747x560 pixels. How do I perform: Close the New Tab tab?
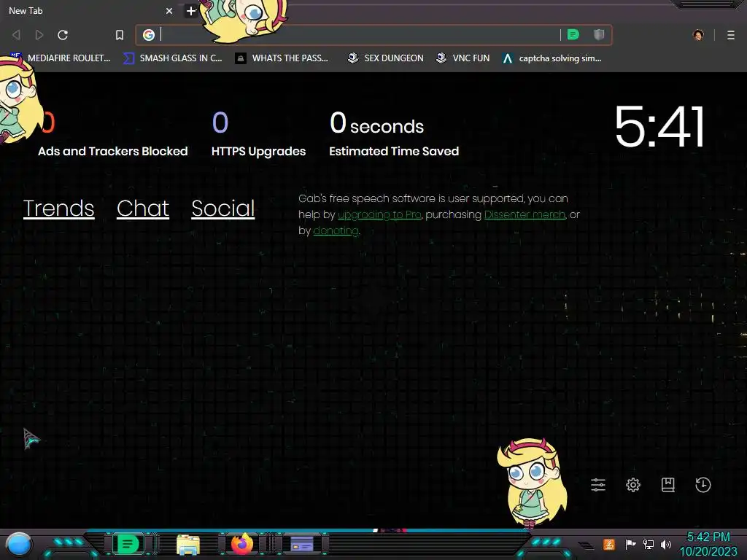pyautogui.click(x=169, y=10)
